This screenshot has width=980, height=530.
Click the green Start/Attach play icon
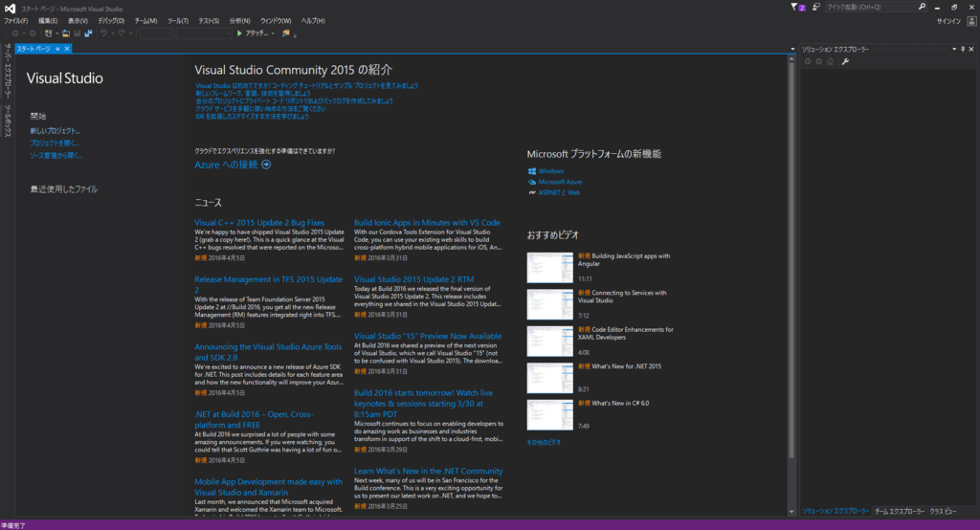239,33
